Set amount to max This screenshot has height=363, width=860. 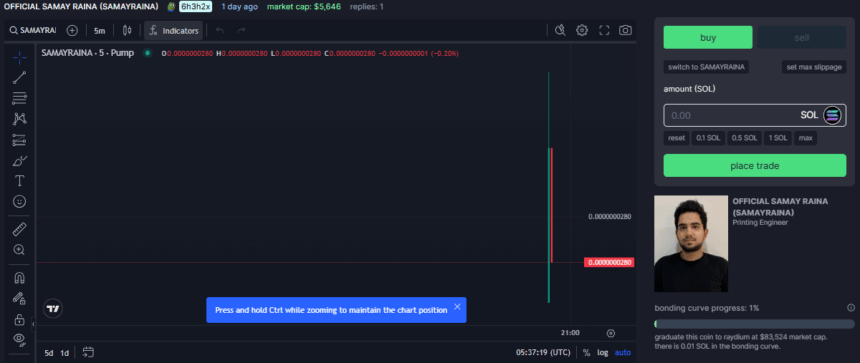[805, 138]
